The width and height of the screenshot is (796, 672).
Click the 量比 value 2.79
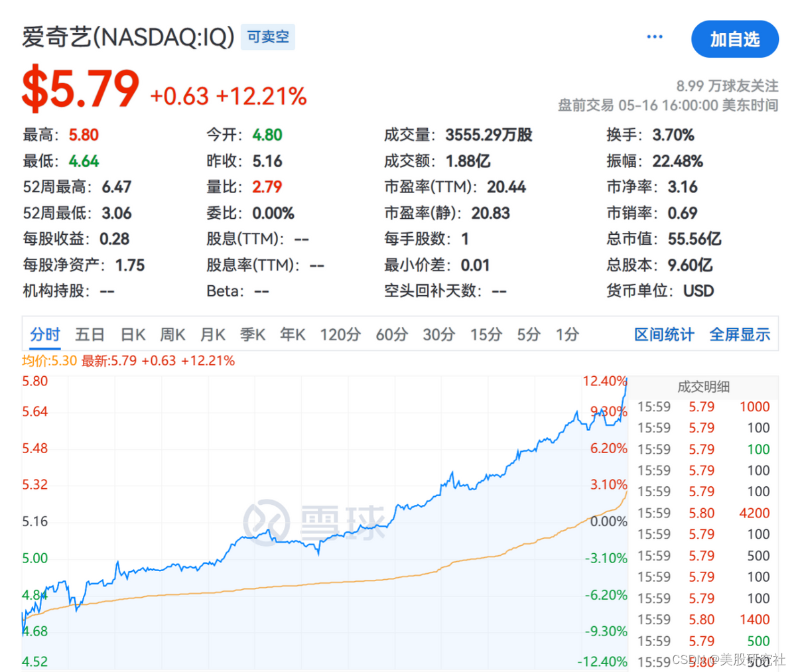(267, 187)
